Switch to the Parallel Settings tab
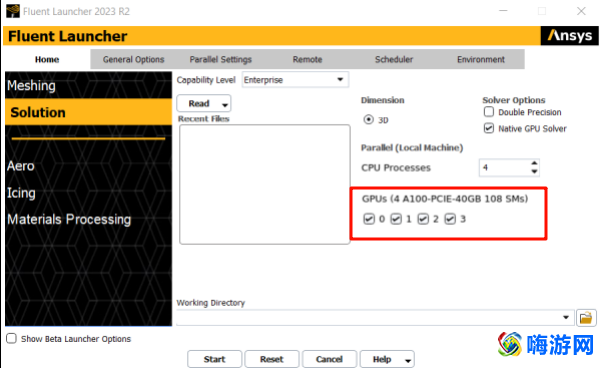Screen dimensions: 602x368 [220, 59]
